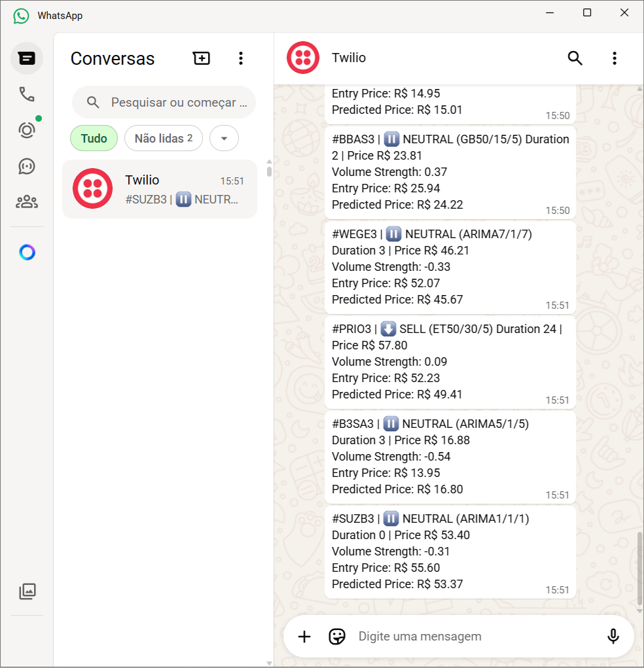Image resolution: width=644 pixels, height=668 pixels.
Task: Open the media gallery icon in sidebar
Action: 27,591
